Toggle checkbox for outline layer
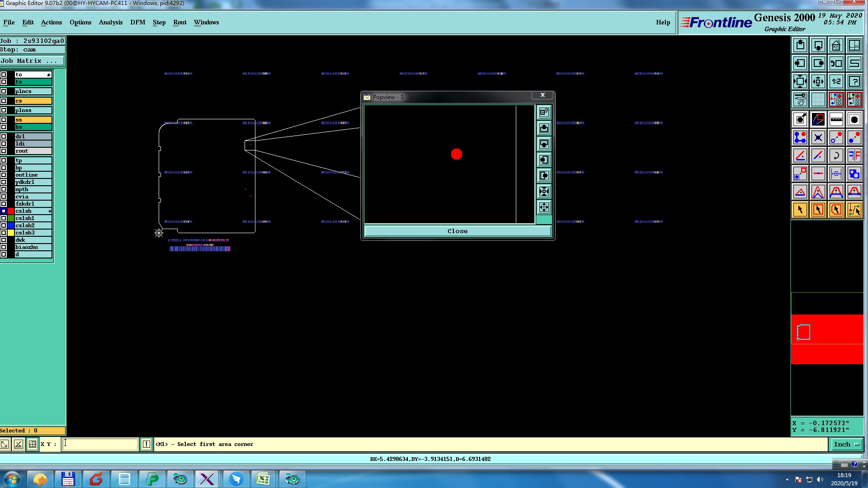 pos(4,175)
